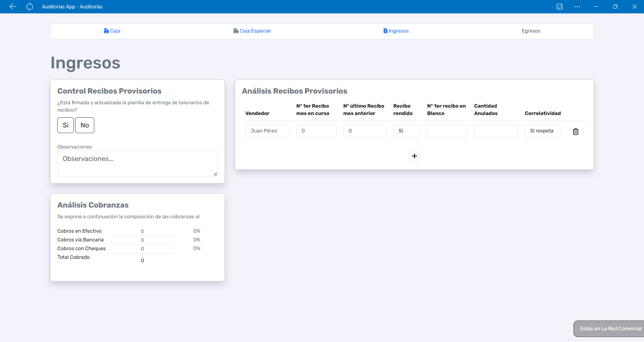The image size is (644, 342).
Task: Open the Correlatividad dropdown 'Si respeta'
Action: click(542, 131)
